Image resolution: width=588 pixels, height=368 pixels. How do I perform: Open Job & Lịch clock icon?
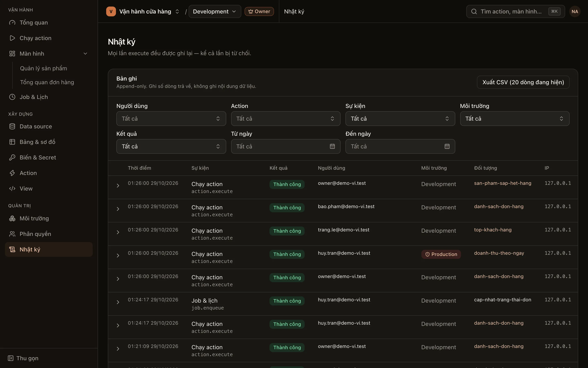12,97
